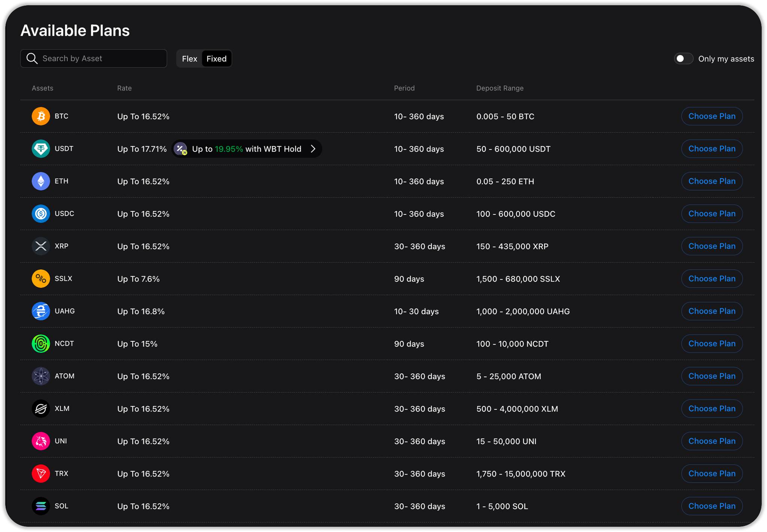Expand the WBT Hold offer chevron
This screenshot has height=532, width=767.
(313, 149)
